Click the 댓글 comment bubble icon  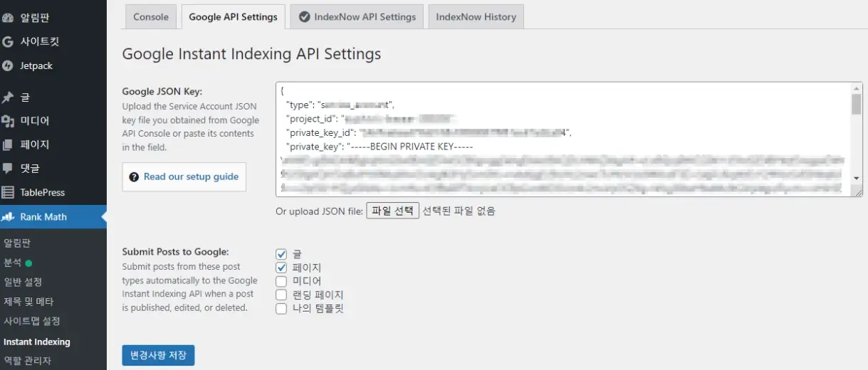(x=8, y=169)
